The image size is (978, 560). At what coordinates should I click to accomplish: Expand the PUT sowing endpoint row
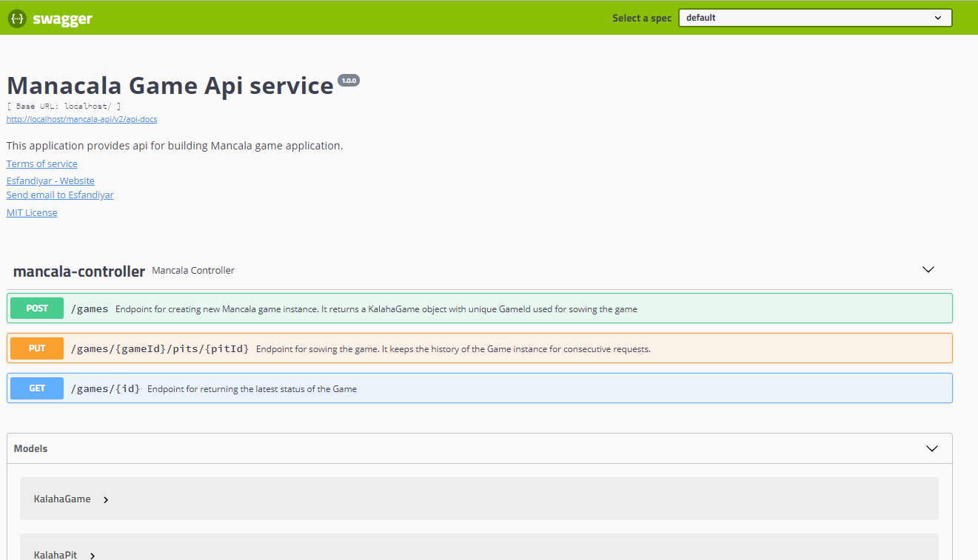(444, 348)
